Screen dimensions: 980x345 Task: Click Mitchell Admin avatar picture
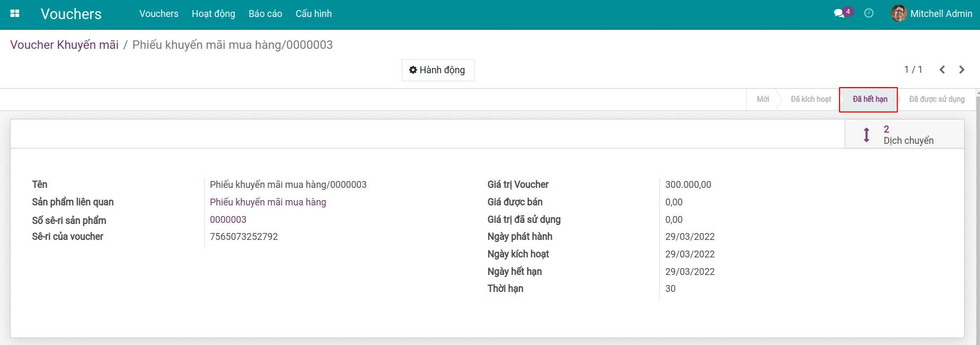[x=899, y=14]
